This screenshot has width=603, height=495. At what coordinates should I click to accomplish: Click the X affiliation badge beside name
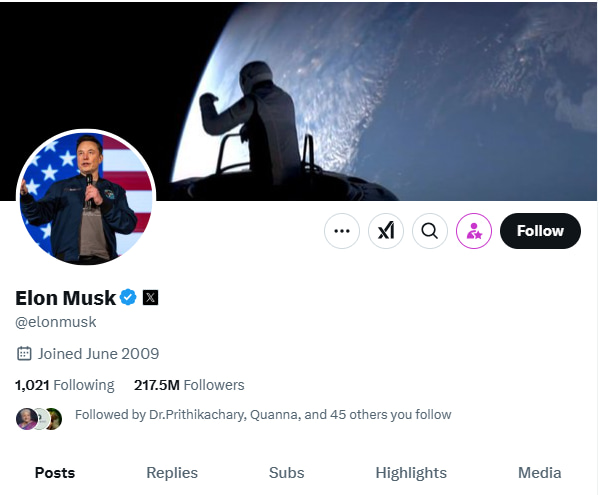(x=150, y=297)
